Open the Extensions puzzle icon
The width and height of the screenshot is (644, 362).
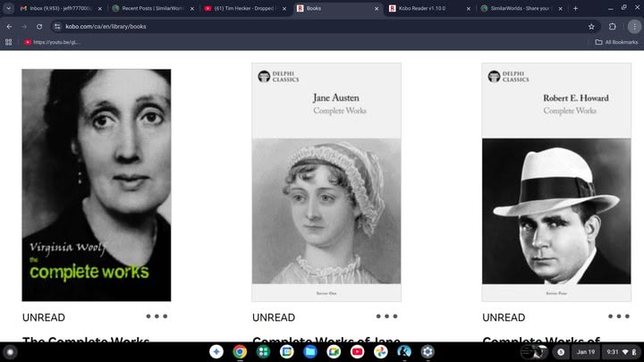(613, 26)
